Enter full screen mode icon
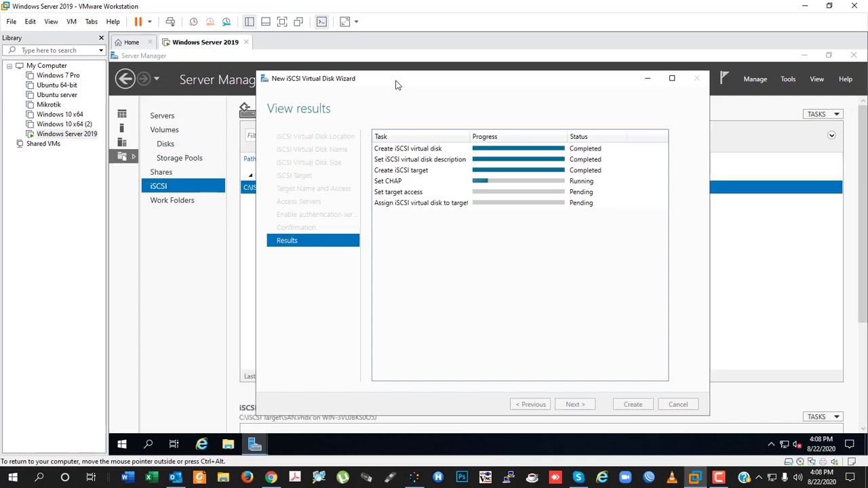This screenshot has height=488, width=868. click(282, 22)
